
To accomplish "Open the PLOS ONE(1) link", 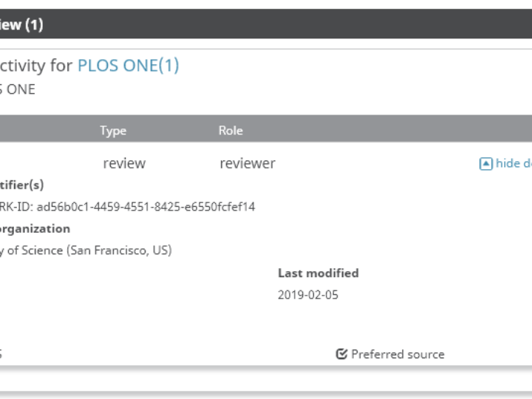I will [128, 66].
